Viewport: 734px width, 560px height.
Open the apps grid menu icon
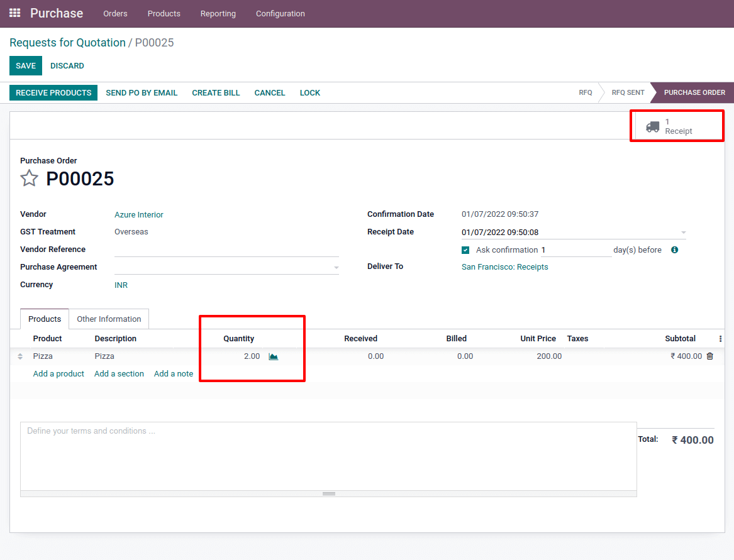14,13
